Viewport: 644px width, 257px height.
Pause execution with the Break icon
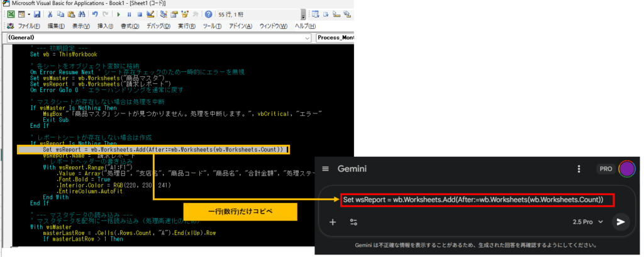[129, 14]
